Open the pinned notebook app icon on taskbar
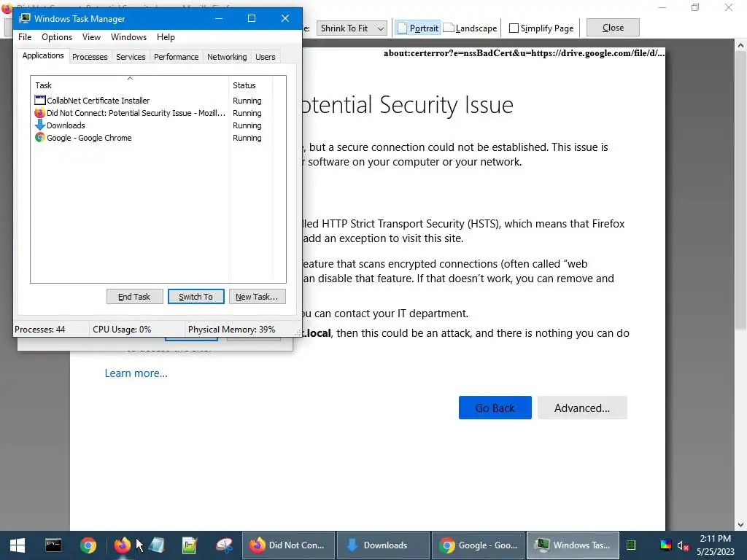Viewport: 747px width, 560px height. [157, 545]
